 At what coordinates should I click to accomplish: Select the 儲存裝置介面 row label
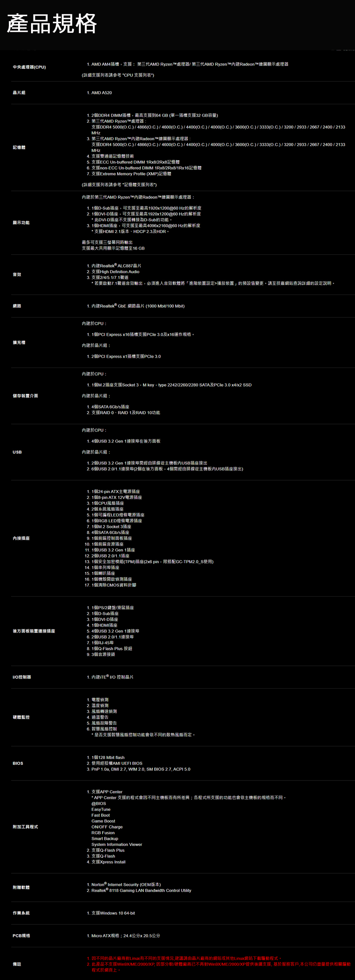coord(25,396)
